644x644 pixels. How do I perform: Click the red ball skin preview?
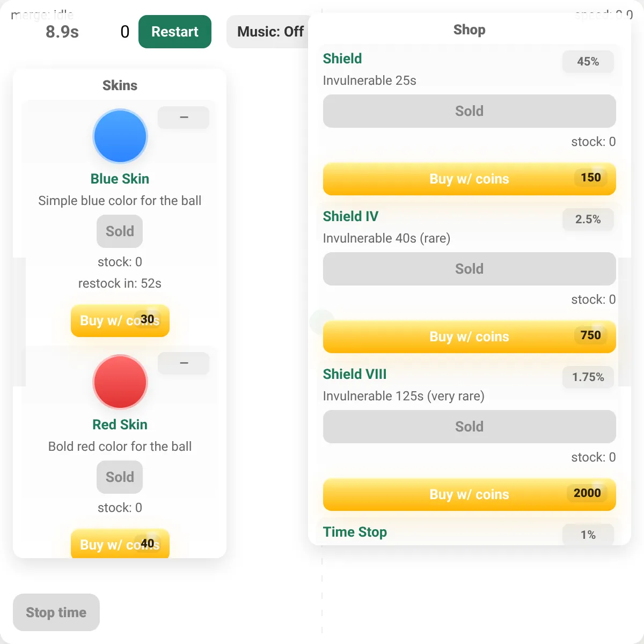[120, 382]
